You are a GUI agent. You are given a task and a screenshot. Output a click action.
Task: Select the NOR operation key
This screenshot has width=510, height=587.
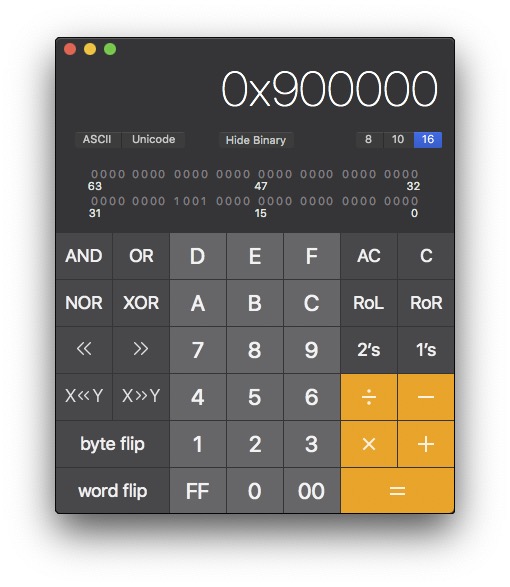click(84, 303)
